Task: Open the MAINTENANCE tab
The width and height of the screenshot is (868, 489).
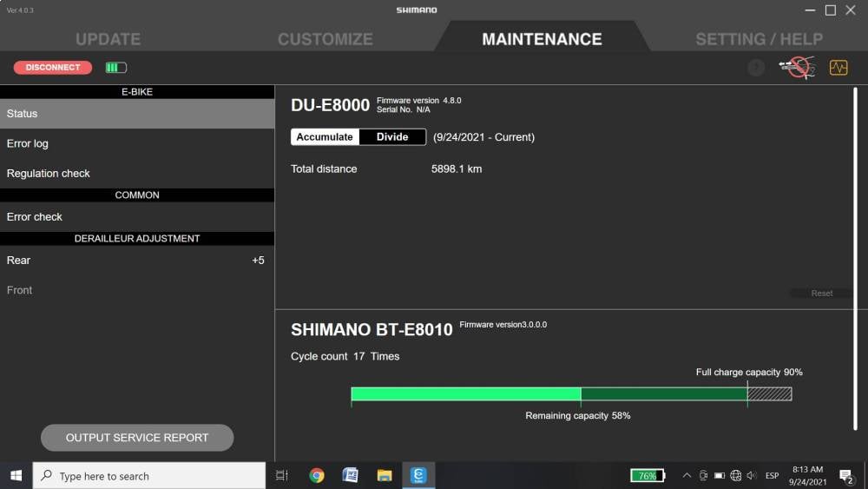Action: click(x=542, y=39)
